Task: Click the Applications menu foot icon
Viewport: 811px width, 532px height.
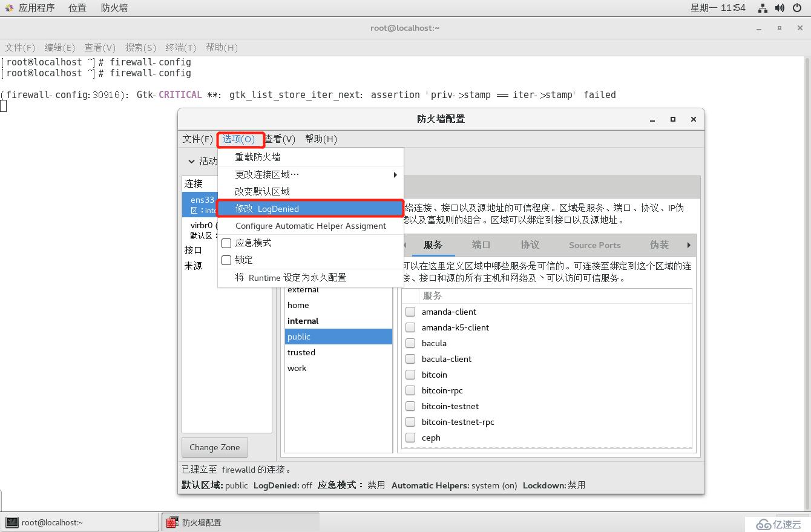Action: tap(9, 8)
